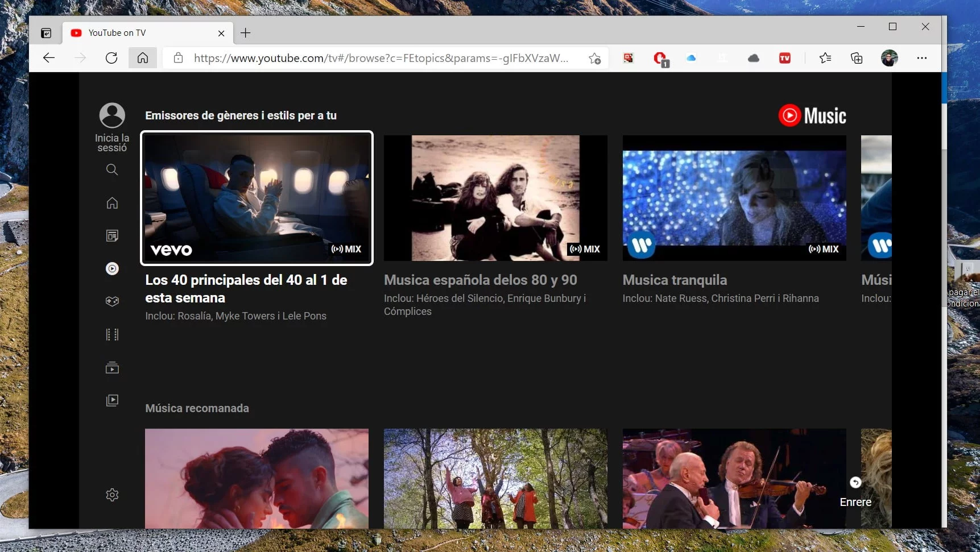This screenshot has width=980, height=552.
Task: Click 'Inclou: Rosalía, Myke Towers i Lele Pons' text
Action: pos(235,316)
